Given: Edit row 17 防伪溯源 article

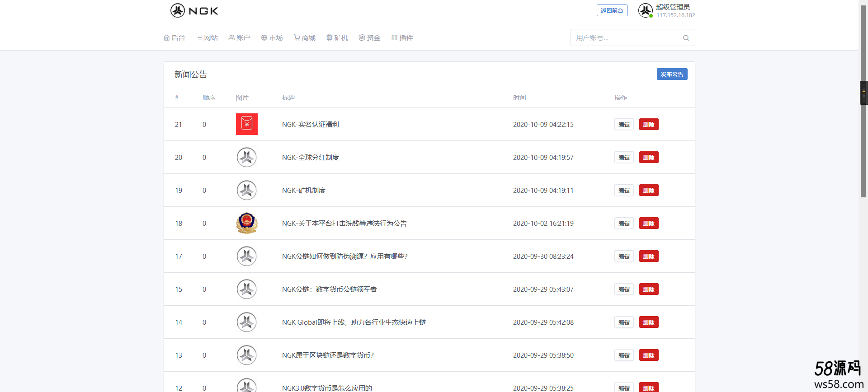Looking at the screenshot, I should tap(624, 256).
